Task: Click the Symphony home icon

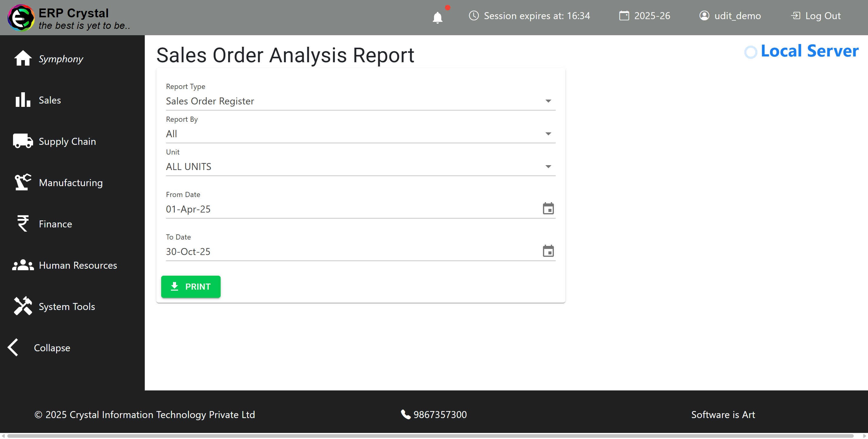Action: [22, 58]
